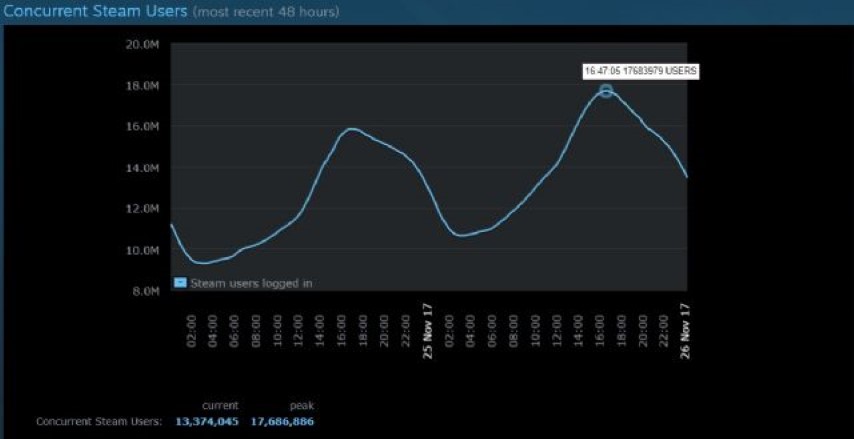Click the current column header
Screen dimensions: 854x439
tap(220, 406)
